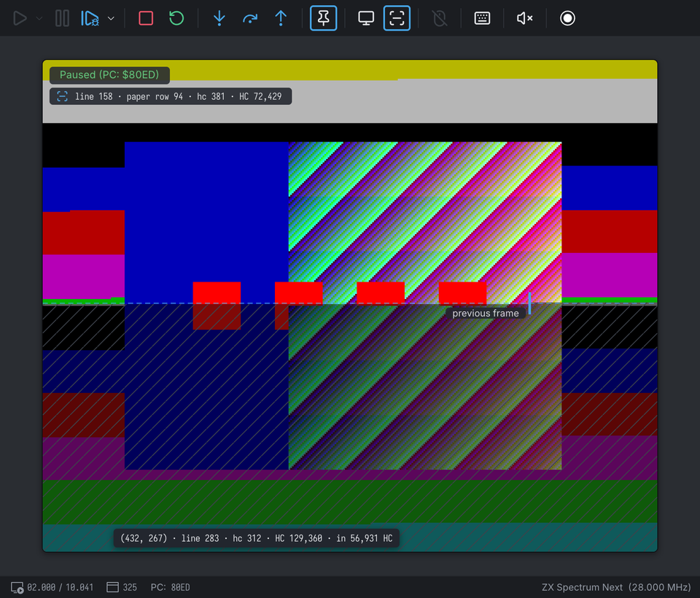This screenshot has width=700, height=598.
Task: Click the Step Into down arrow
Action: (219, 18)
